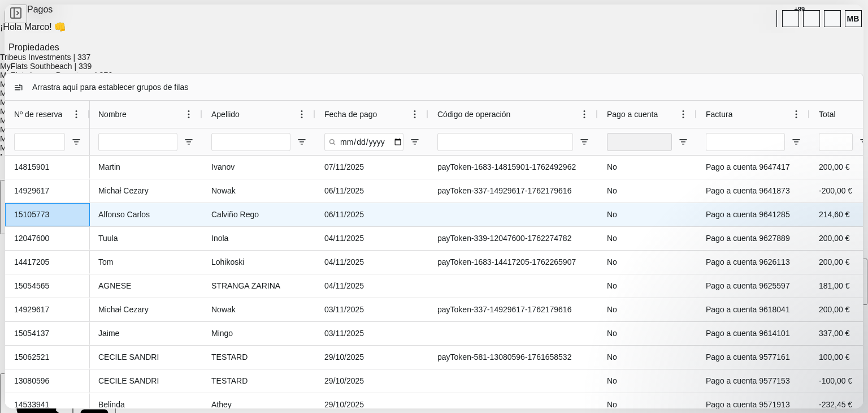Sort by the Total column header
868x413 pixels.
(x=827, y=114)
